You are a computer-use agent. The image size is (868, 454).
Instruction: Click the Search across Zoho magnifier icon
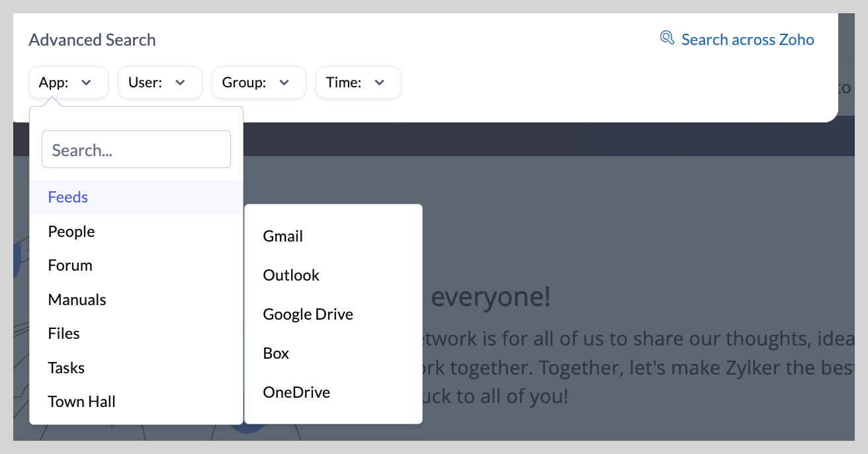[667, 38]
